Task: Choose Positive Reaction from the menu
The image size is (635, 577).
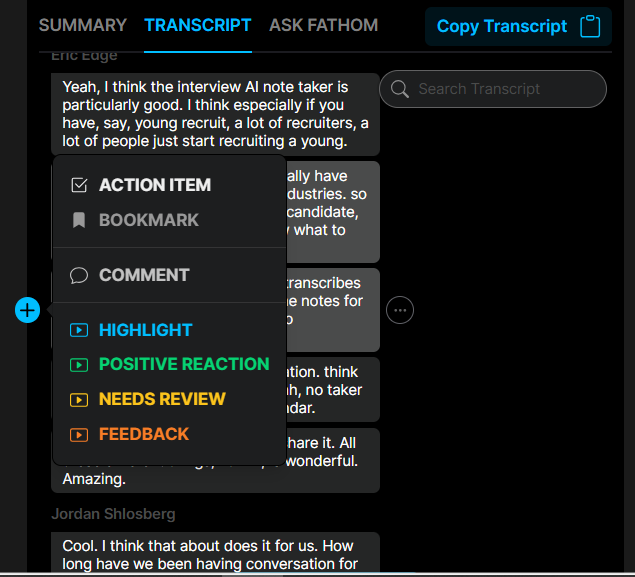Action: click(x=184, y=364)
